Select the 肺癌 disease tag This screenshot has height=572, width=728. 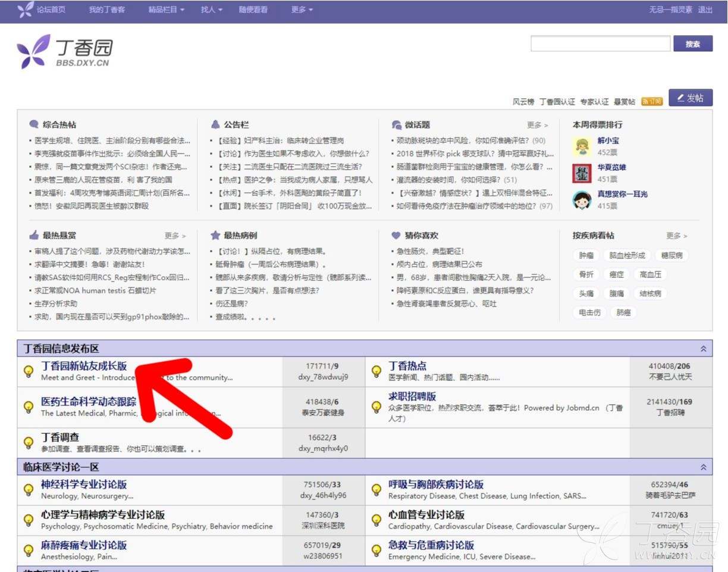(623, 312)
